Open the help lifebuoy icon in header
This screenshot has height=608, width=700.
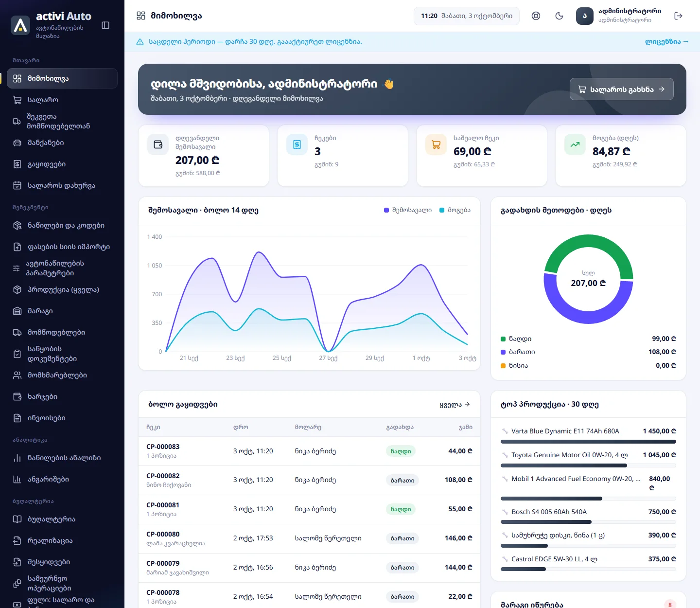pyautogui.click(x=536, y=16)
